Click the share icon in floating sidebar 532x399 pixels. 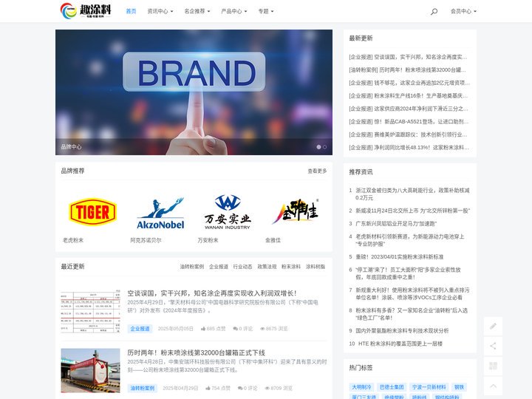[x=493, y=346]
